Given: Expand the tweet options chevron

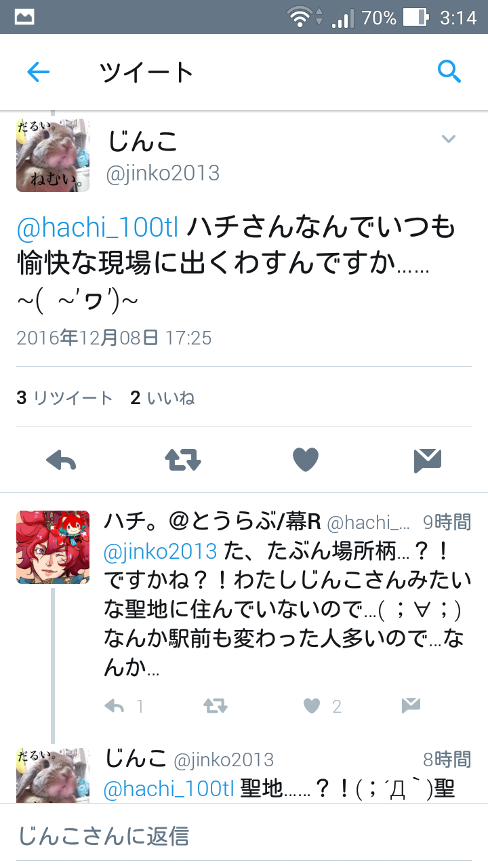Looking at the screenshot, I should pos(449,139).
